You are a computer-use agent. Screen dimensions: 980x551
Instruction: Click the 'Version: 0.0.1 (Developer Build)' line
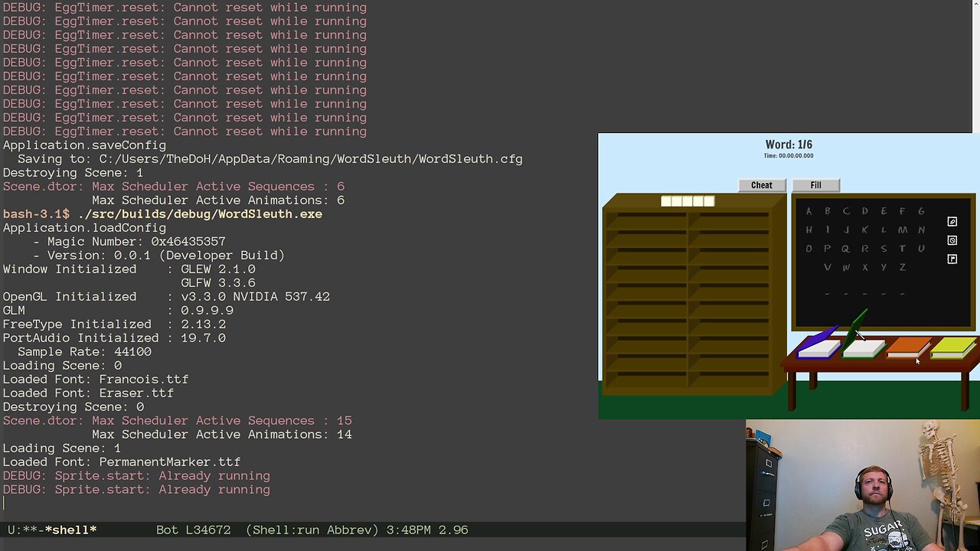pyautogui.click(x=158, y=256)
